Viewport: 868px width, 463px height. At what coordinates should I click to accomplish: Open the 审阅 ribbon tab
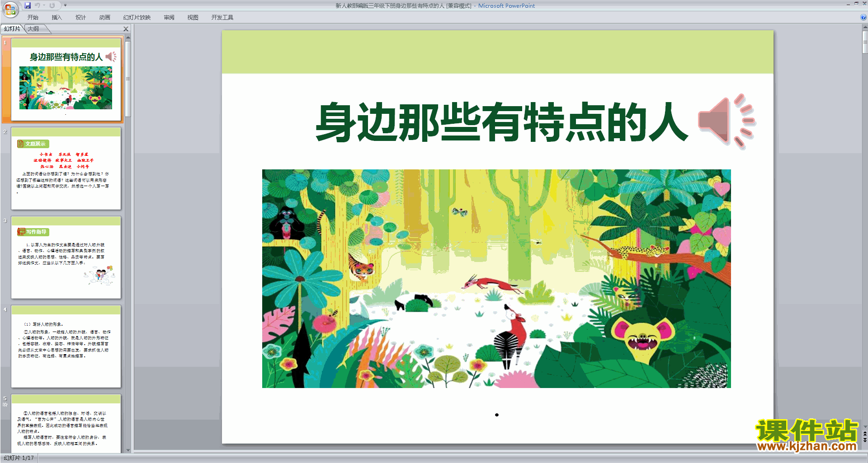169,18
